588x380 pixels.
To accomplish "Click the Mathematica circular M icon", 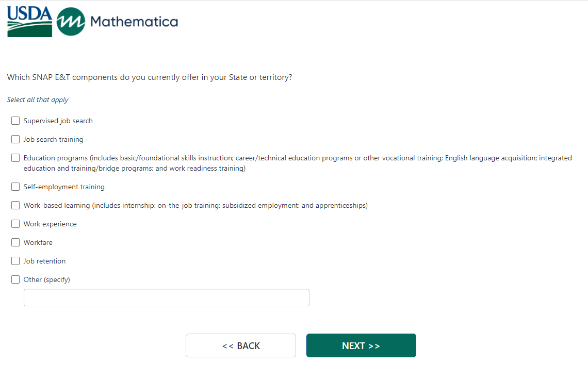I will pos(71,22).
